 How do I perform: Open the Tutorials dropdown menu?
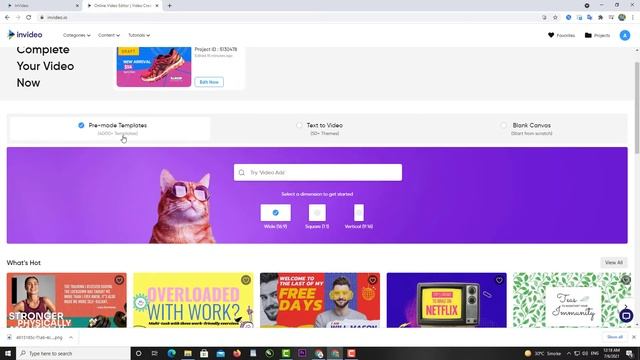[x=139, y=35]
